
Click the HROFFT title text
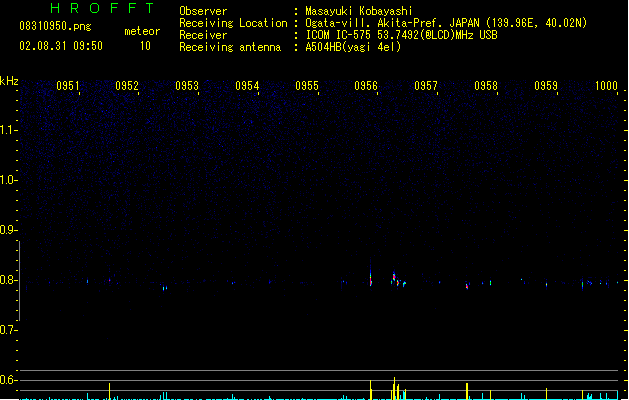[x=102, y=8]
